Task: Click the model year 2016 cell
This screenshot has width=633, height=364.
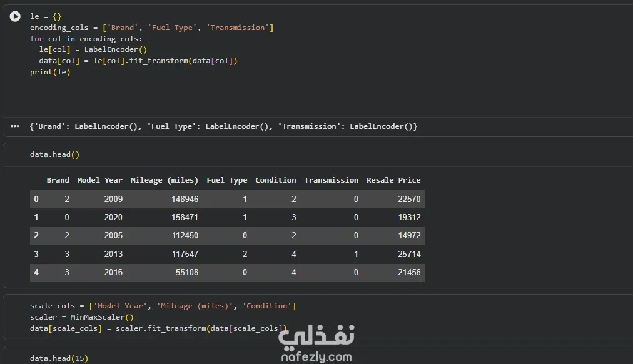Action: (x=113, y=273)
